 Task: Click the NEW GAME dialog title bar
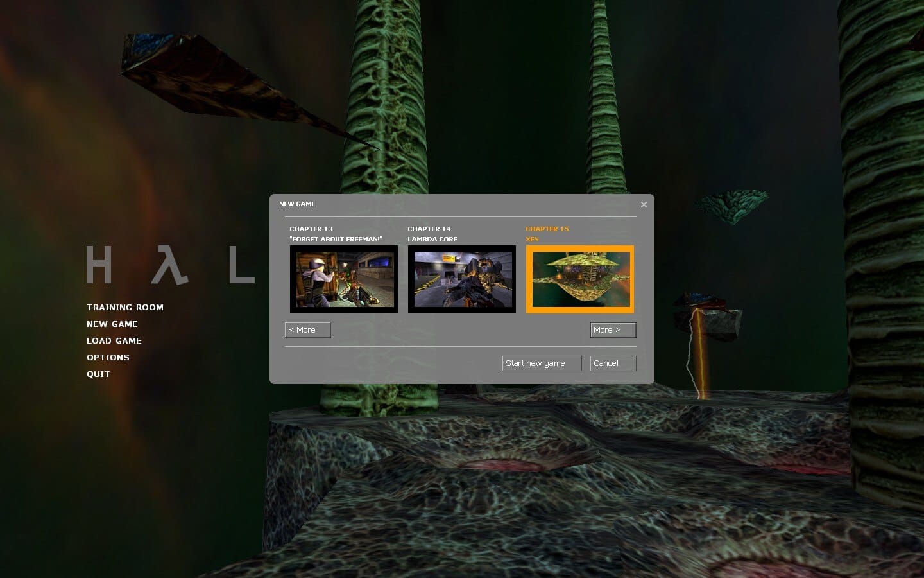click(x=298, y=204)
